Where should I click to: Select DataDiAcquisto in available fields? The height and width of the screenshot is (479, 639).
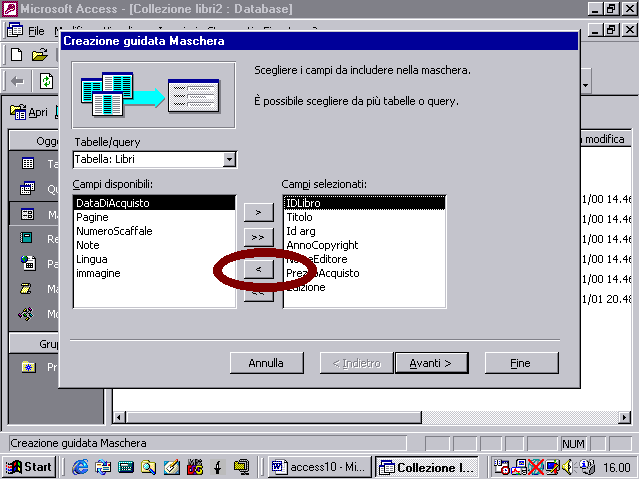(154, 203)
